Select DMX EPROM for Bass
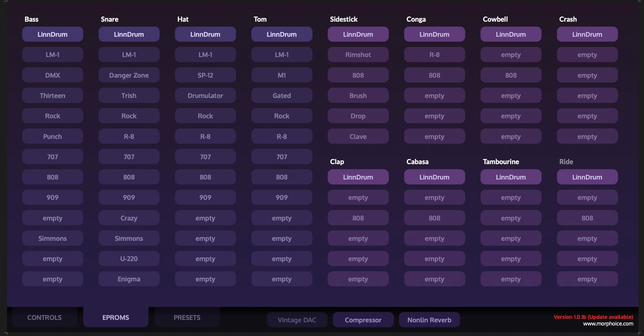644x336 pixels. pos(52,75)
